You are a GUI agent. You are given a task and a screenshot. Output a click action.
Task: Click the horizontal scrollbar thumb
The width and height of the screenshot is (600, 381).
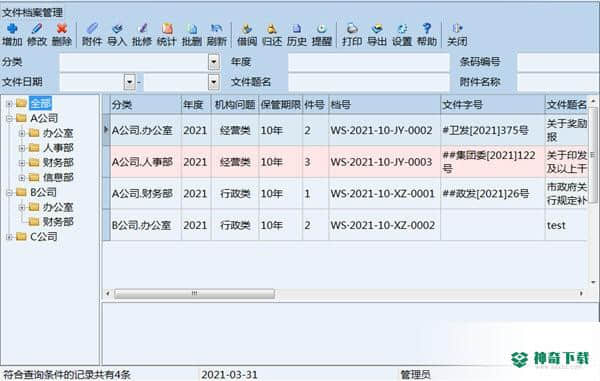(194, 294)
